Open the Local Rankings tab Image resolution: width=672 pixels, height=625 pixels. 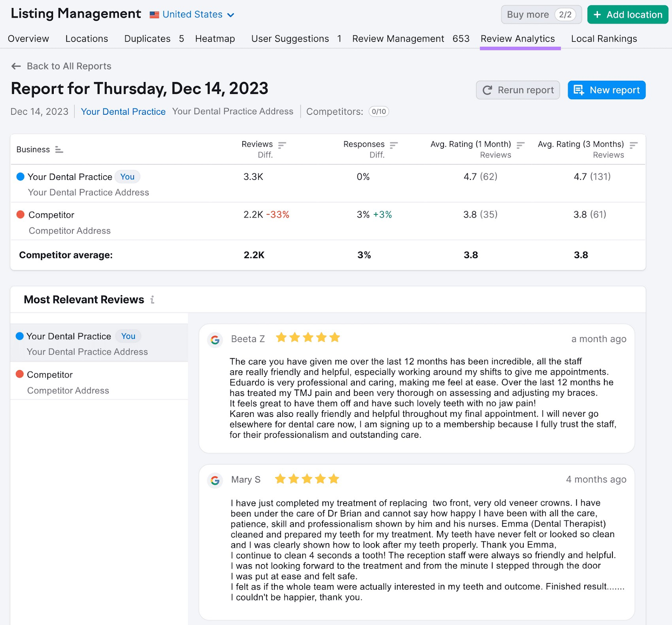click(x=604, y=39)
